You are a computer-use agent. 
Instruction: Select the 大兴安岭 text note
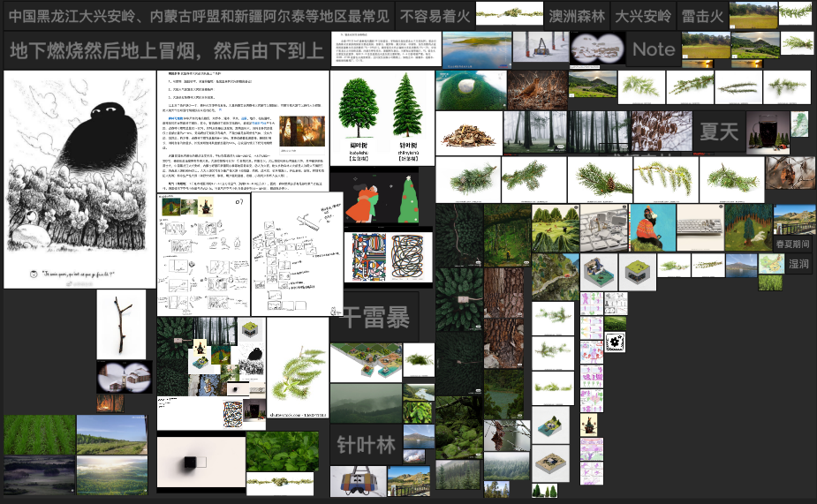coord(643,16)
